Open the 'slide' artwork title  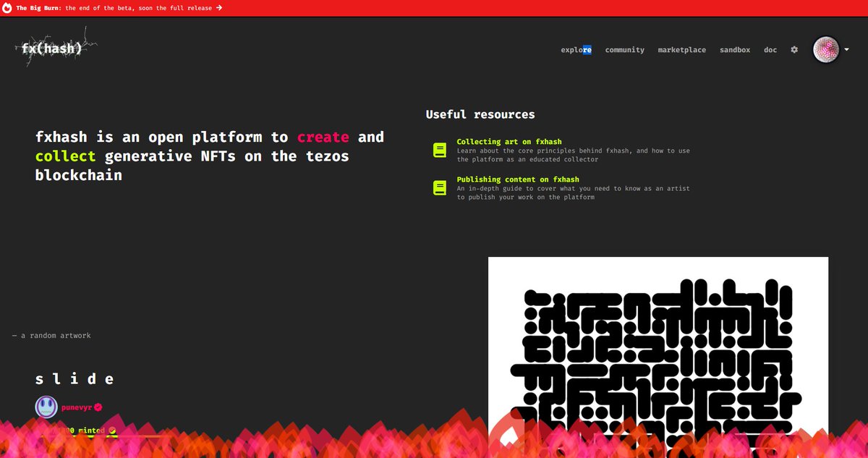click(x=75, y=379)
